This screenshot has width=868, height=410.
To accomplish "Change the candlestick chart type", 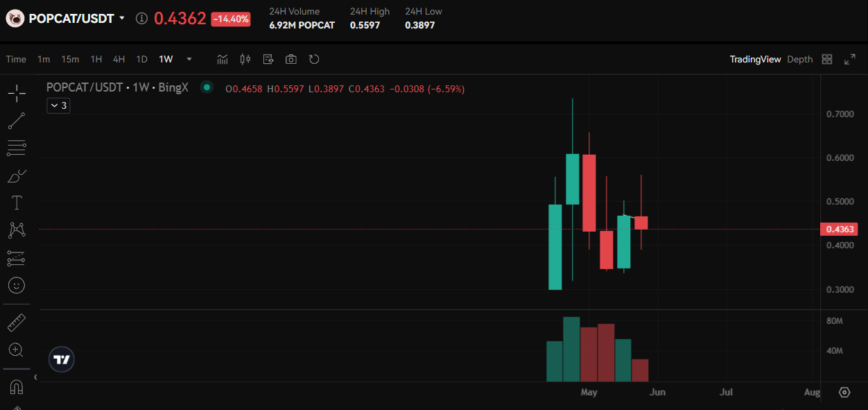I will click(245, 60).
